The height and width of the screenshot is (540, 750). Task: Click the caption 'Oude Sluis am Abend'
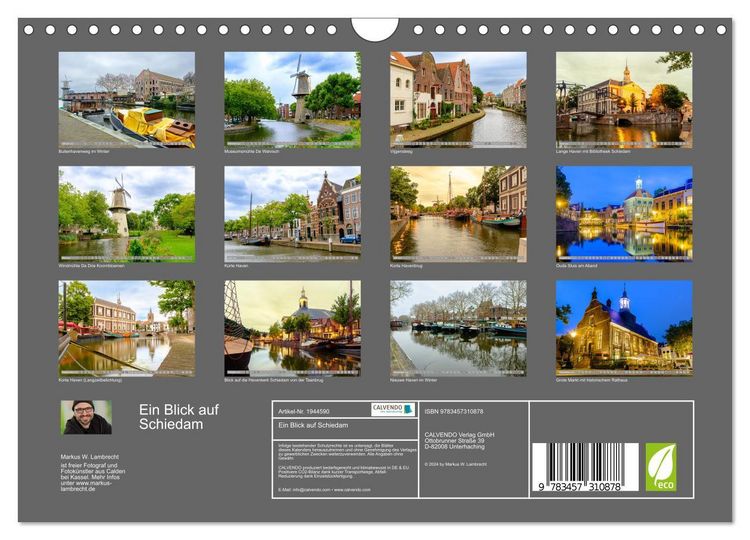576,265
